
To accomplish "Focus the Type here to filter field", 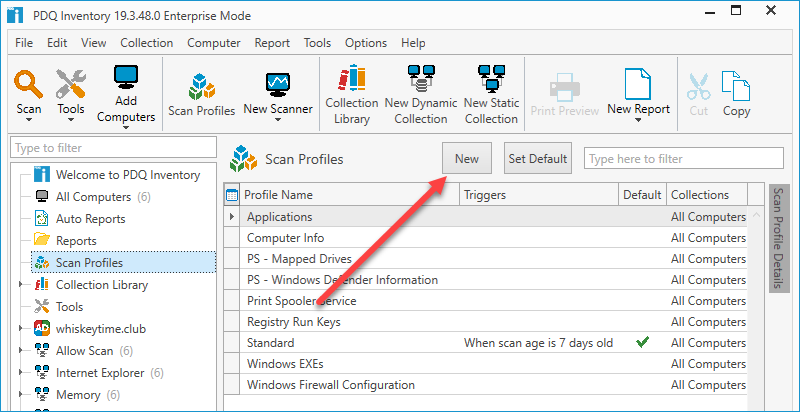I will click(684, 159).
